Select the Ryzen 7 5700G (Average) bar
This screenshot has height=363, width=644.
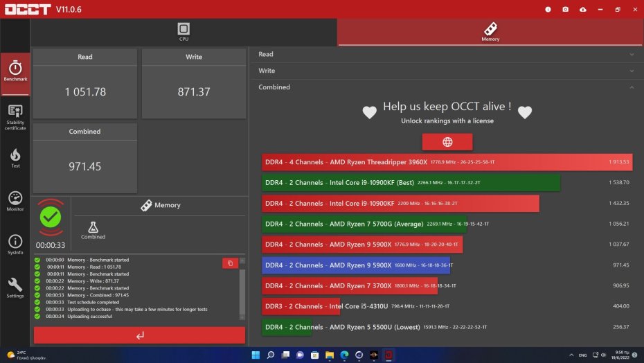click(364, 224)
